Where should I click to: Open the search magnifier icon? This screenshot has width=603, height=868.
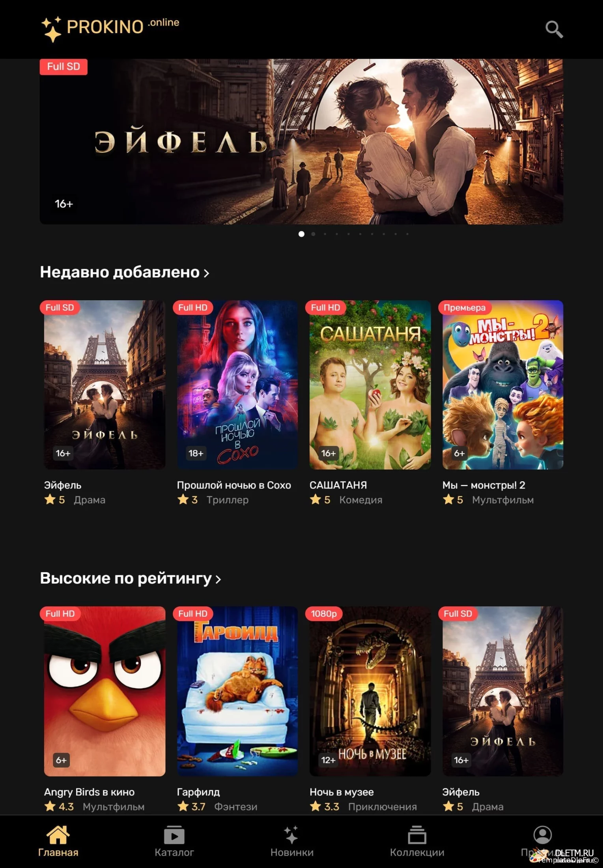[554, 29]
